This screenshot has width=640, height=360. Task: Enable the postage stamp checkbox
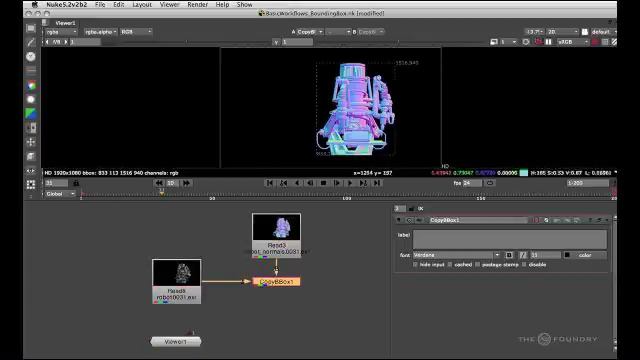pos(477,264)
